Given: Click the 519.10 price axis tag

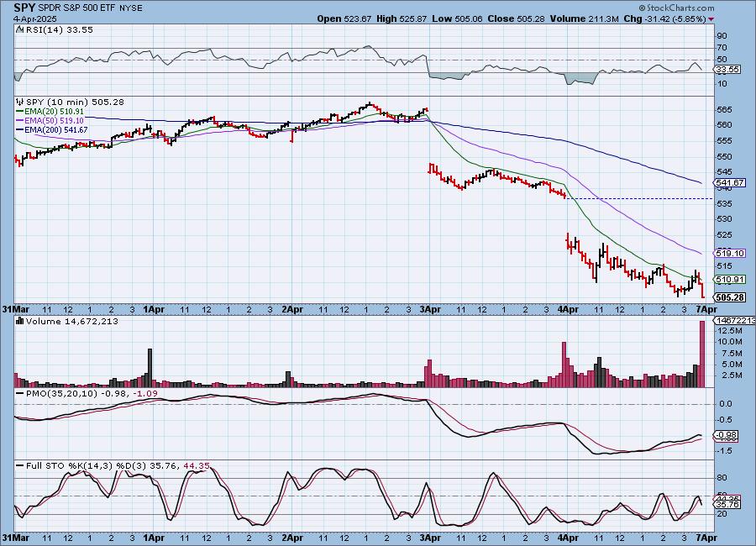Looking at the screenshot, I should 729,253.
